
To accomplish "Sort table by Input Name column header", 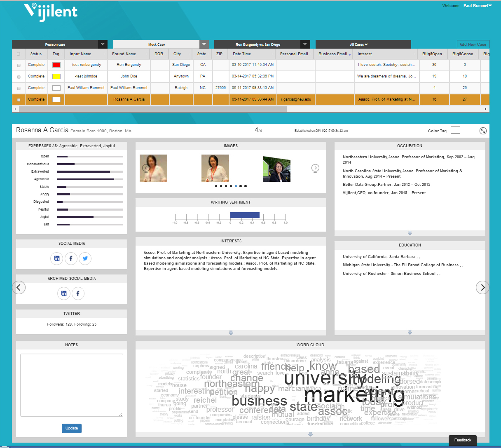I will tap(80, 54).
